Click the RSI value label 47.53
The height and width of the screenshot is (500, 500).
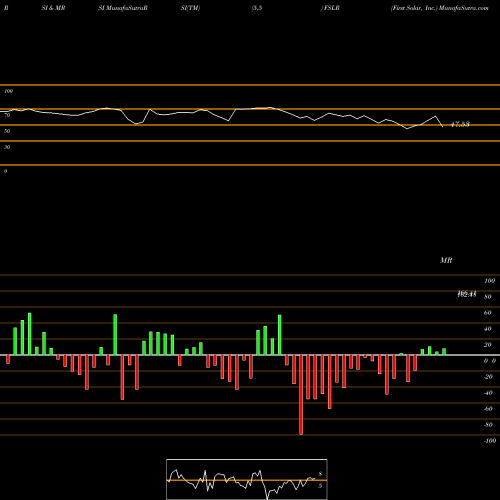460,124
